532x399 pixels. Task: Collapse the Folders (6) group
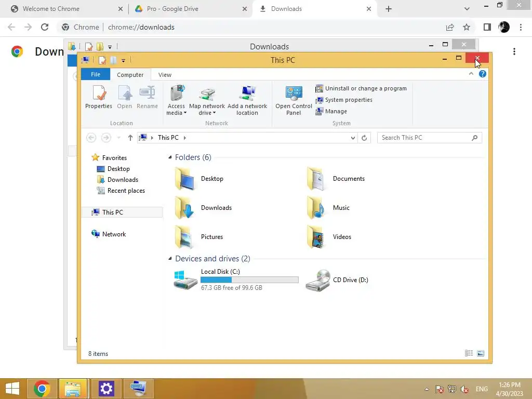click(170, 157)
